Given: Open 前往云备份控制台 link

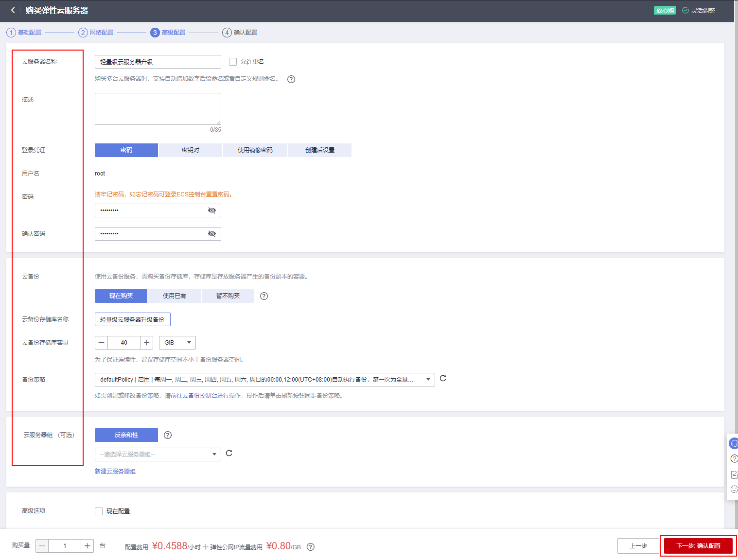Looking at the screenshot, I should pyautogui.click(x=194, y=396).
